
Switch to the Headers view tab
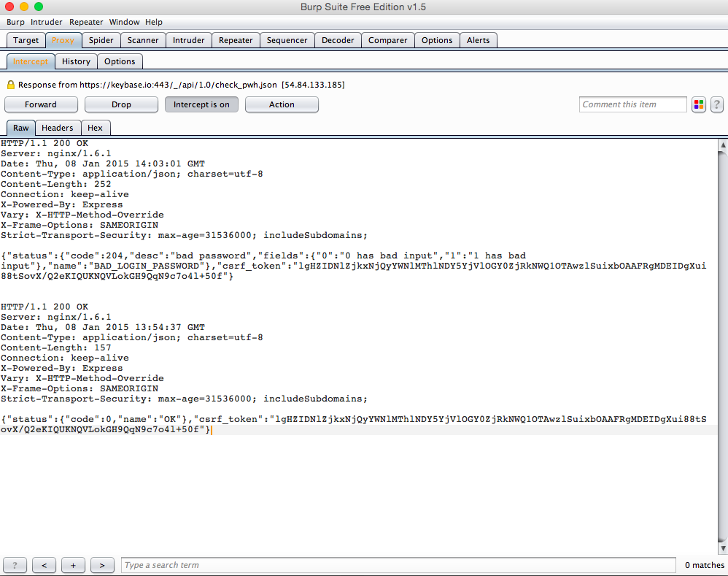pyautogui.click(x=58, y=128)
